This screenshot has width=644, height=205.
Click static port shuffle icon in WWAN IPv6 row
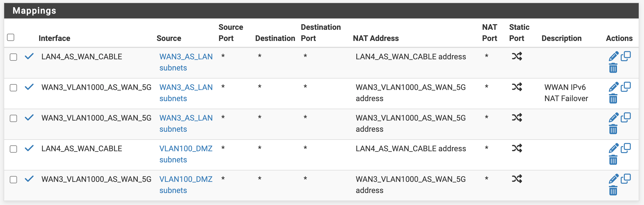coord(517,87)
